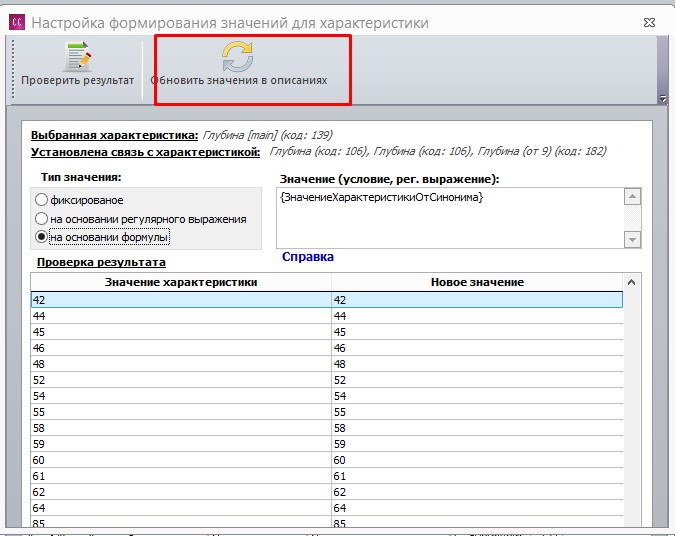Click the formula field scroll-down arrow

(632, 239)
